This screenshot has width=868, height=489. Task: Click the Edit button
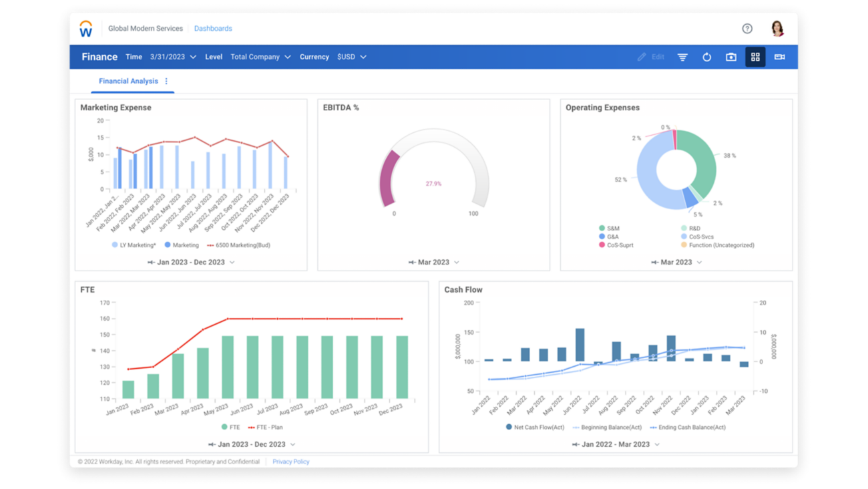pos(650,57)
